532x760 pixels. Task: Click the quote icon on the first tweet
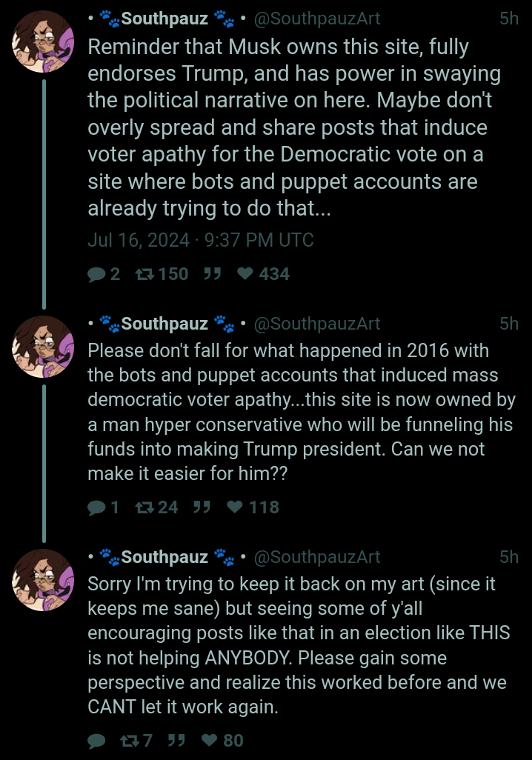[212, 274]
